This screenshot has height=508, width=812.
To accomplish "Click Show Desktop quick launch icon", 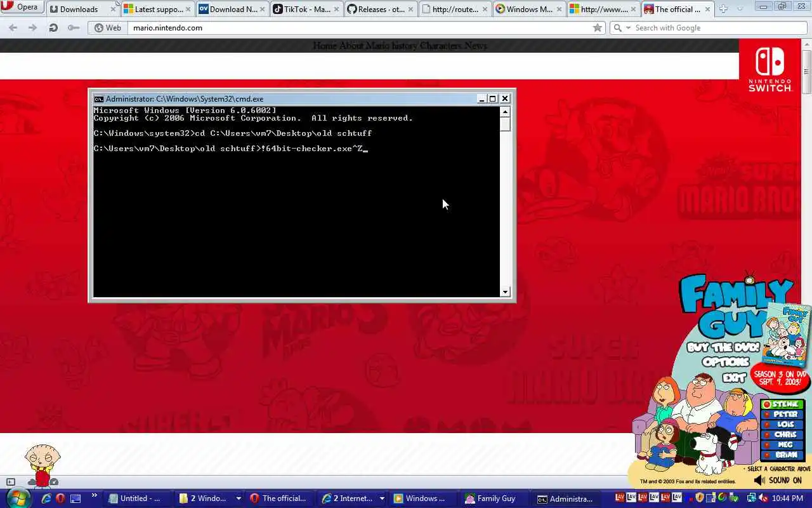I will (x=75, y=498).
